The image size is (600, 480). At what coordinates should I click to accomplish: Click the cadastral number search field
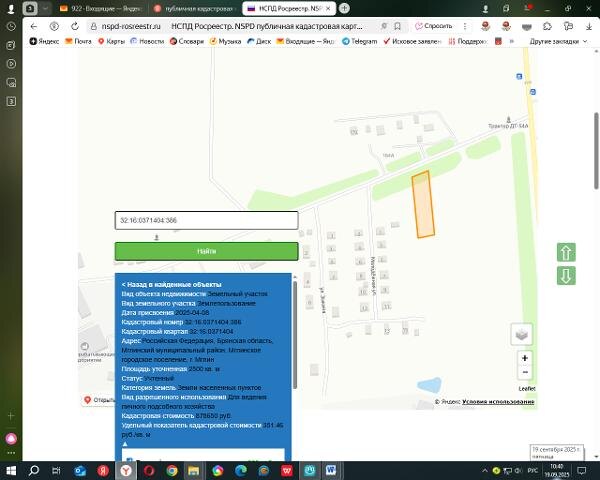(x=206, y=220)
